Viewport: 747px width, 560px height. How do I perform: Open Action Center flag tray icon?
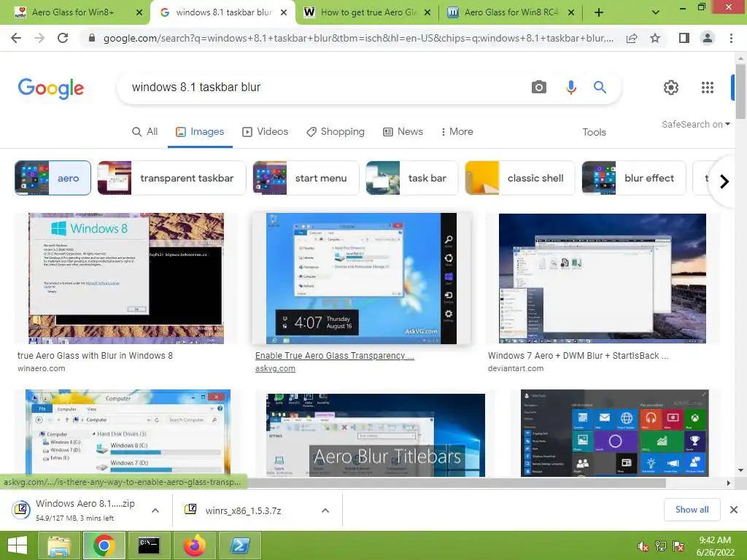(678, 546)
